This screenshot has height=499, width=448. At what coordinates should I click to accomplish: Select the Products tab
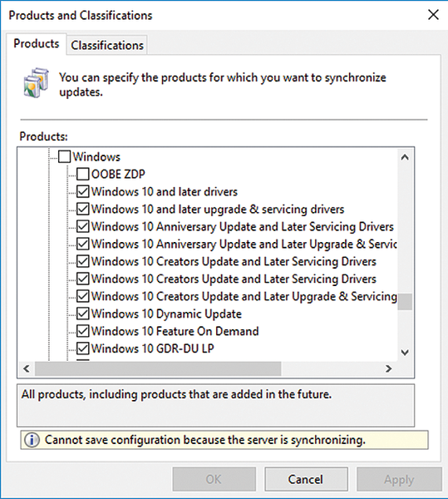(x=37, y=43)
